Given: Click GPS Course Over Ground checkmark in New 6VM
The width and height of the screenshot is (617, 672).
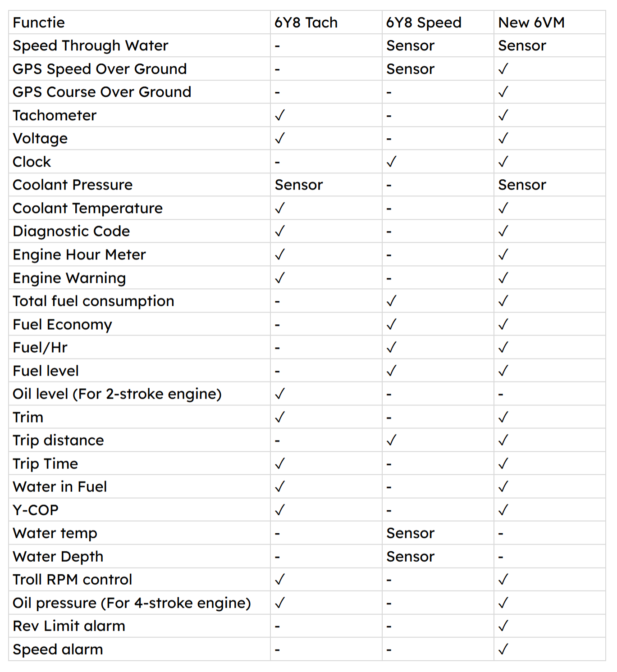Looking at the screenshot, I should click(x=503, y=92).
